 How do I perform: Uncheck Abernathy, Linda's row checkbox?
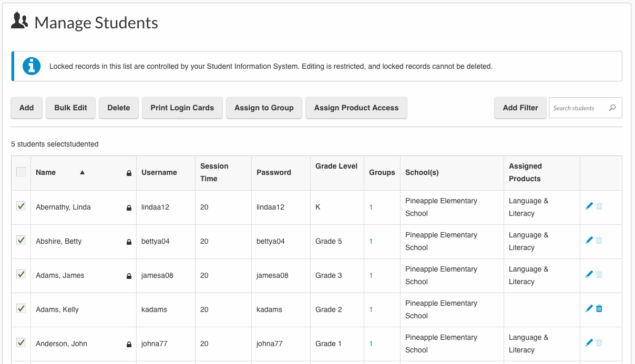tap(21, 206)
